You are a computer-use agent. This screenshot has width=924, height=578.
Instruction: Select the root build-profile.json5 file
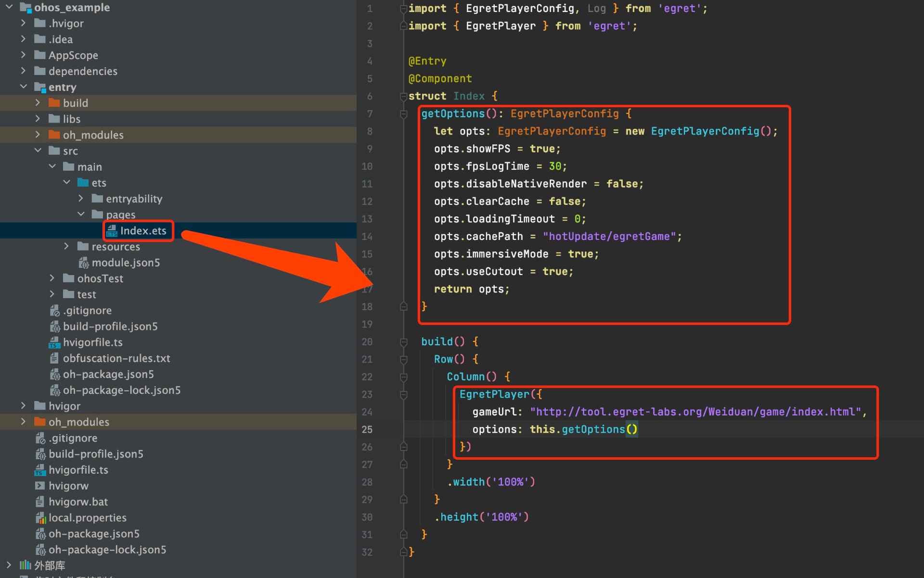pos(95,454)
